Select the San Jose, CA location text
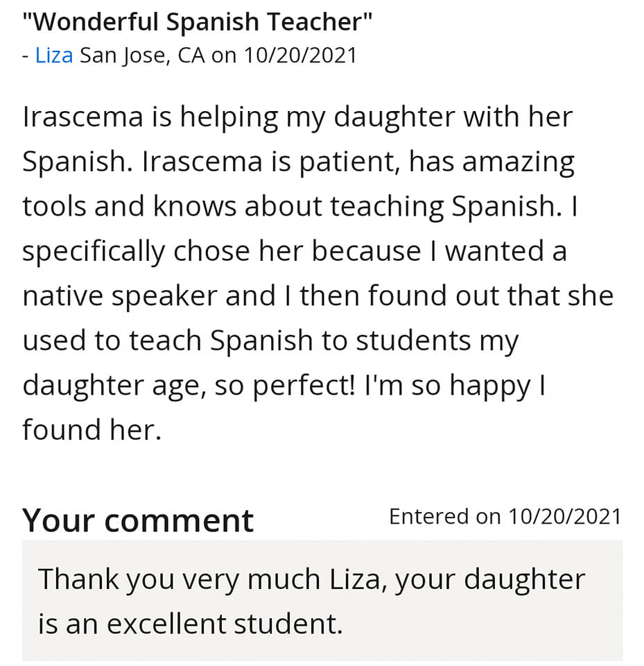 pos(142,56)
